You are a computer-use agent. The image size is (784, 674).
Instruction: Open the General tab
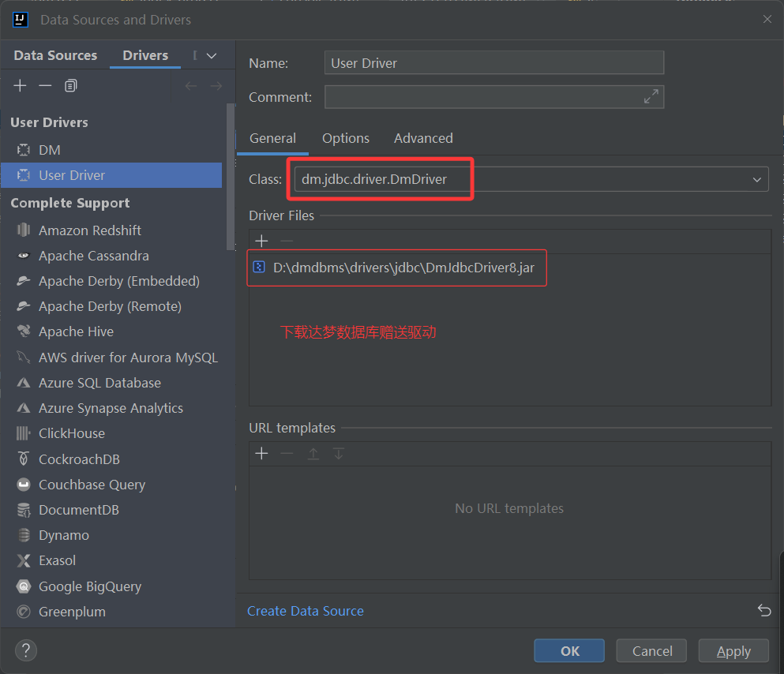[272, 138]
